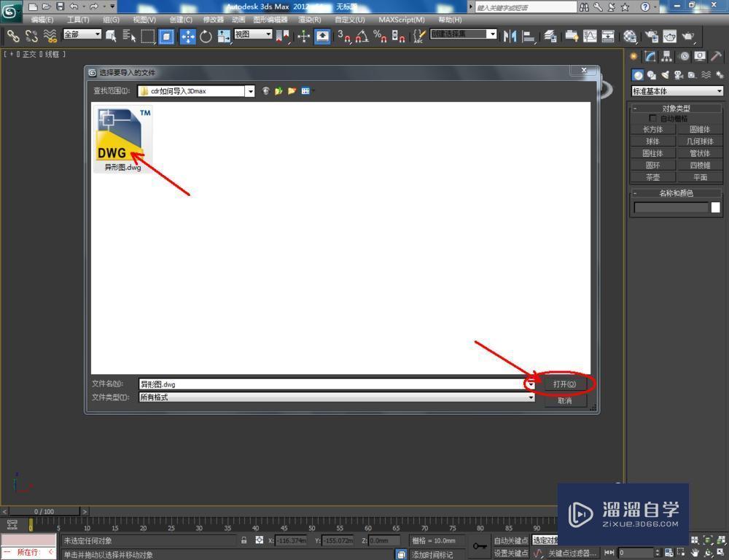This screenshot has width=729, height=560.
Task: Open the 查找范围 folder dropdown
Action: click(250, 90)
